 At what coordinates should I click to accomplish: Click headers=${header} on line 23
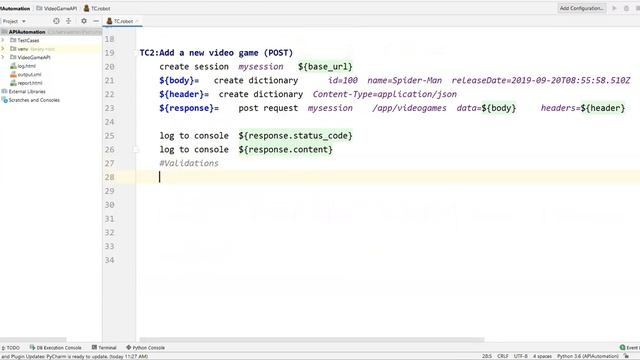[583, 108]
